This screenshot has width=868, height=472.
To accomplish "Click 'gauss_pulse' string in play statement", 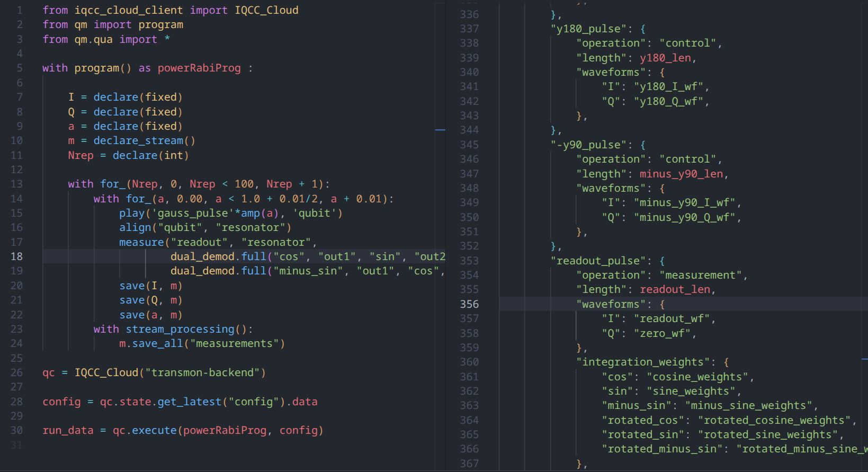I will tap(193, 213).
